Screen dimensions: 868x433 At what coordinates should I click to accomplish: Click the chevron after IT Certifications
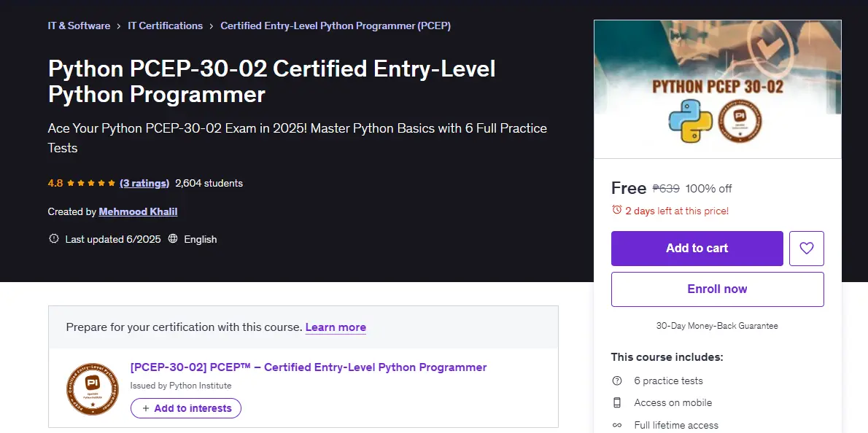[212, 26]
